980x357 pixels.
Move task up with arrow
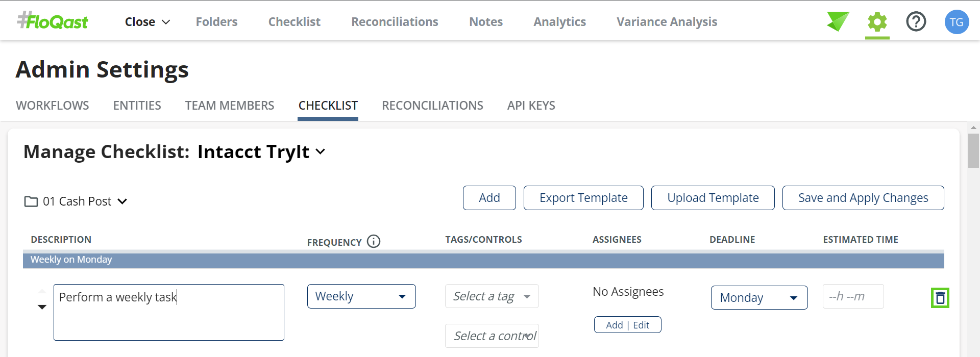[x=42, y=291]
